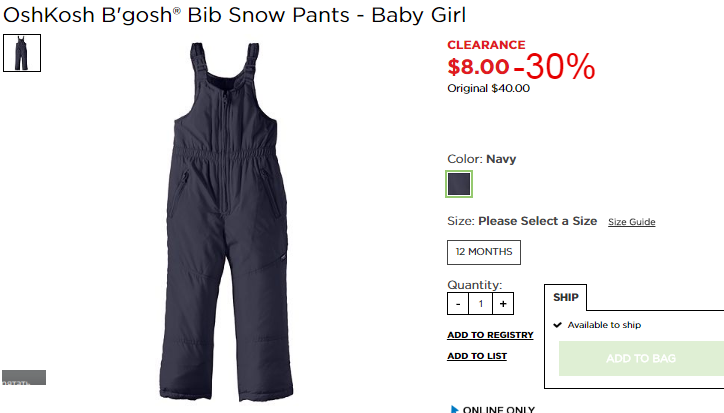Click the OshKosh B'gosh product title
Screen dimensions: 724x413
coord(235,15)
